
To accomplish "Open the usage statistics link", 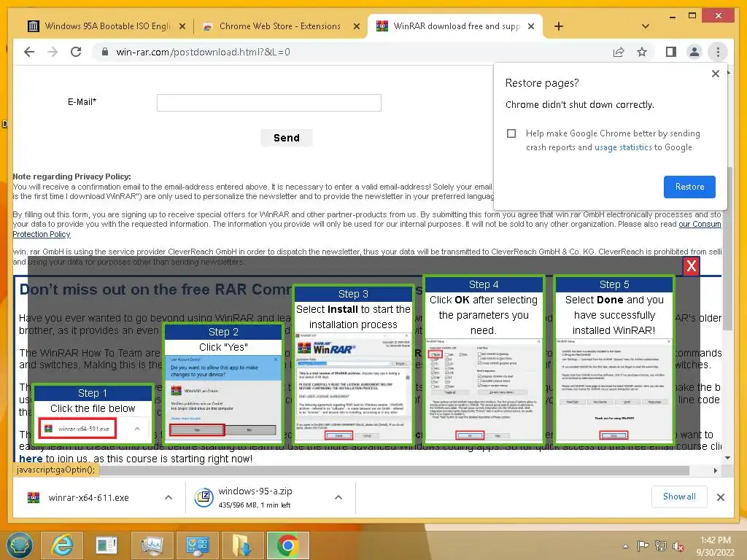I will click(x=623, y=147).
